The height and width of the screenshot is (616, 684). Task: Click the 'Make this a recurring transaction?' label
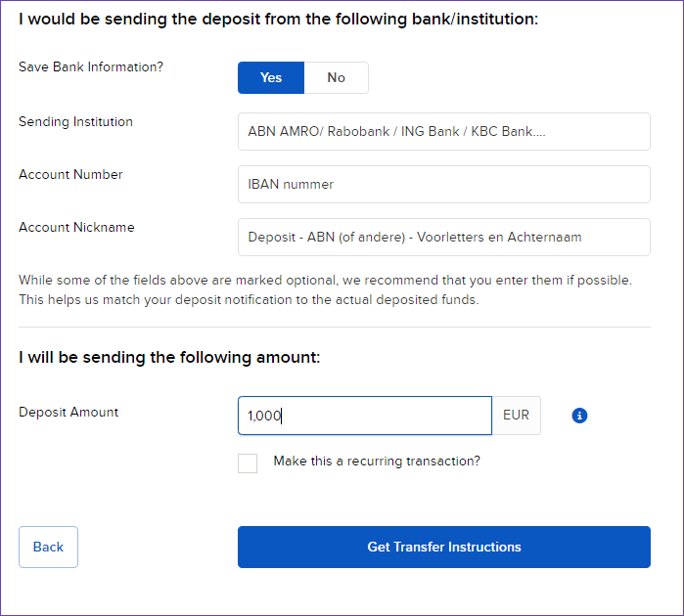coord(377,461)
